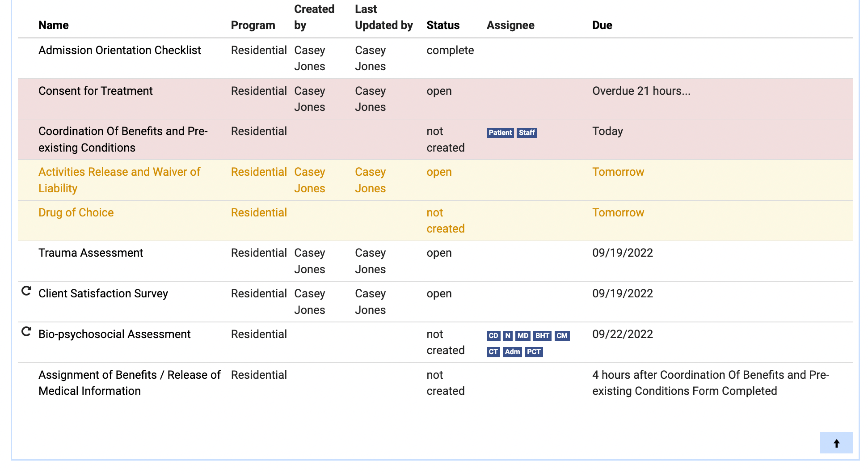
Task: Click the PCT role badge
Action: (534, 352)
